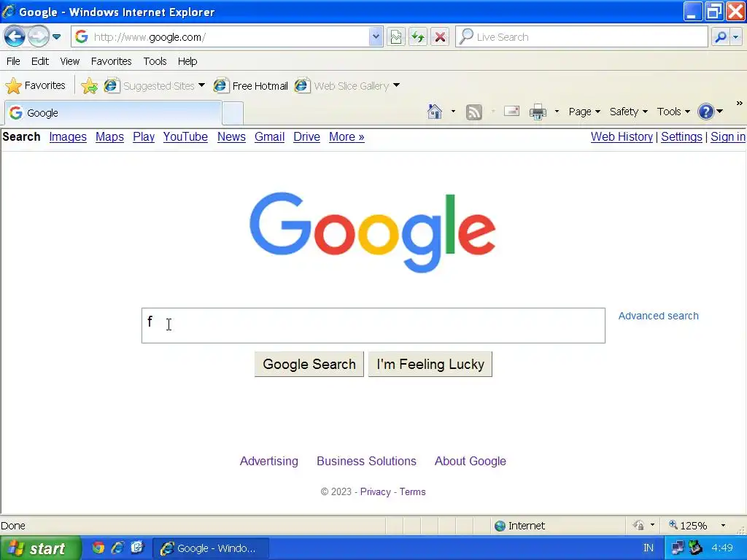Click the Print icon
The height and width of the screenshot is (560, 747).
click(x=538, y=112)
